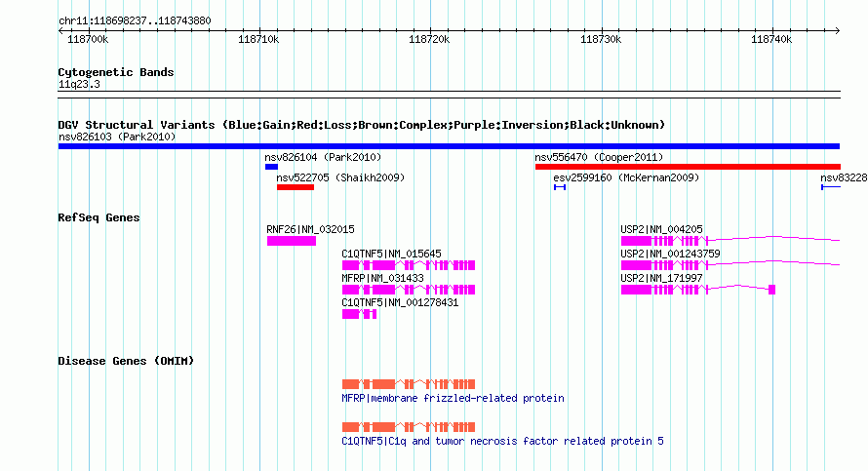Select the red nsv522705 loss bar
The image size is (868, 471).
click(x=296, y=187)
